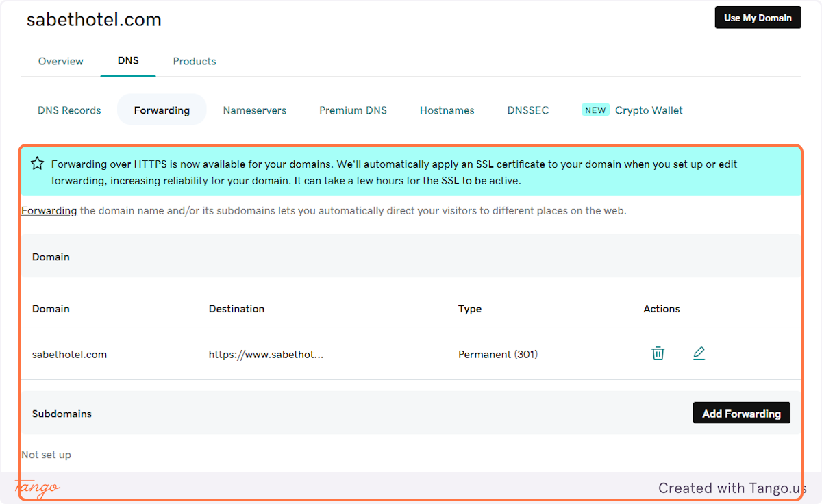Screen dimensions: 822x504
Task: Click the Actions column header
Action: click(662, 308)
